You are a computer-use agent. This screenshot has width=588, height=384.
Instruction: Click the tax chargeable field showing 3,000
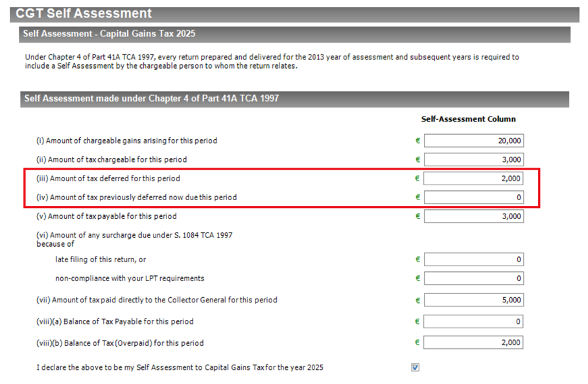(x=474, y=159)
